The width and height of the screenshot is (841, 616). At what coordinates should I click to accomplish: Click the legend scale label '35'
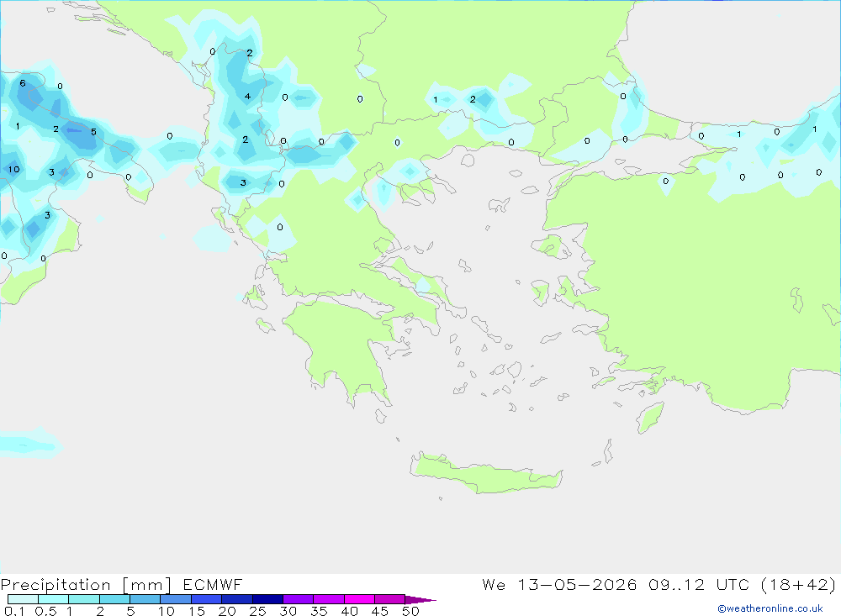pos(319,611)
